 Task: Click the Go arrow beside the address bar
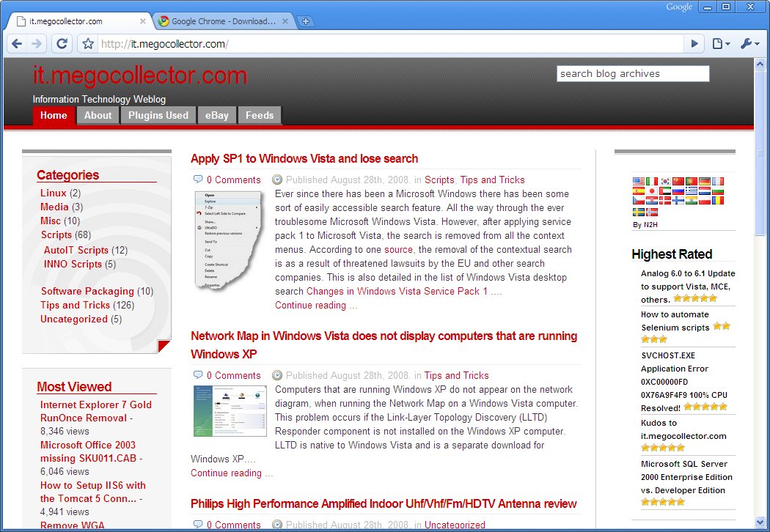click(694, 44)
